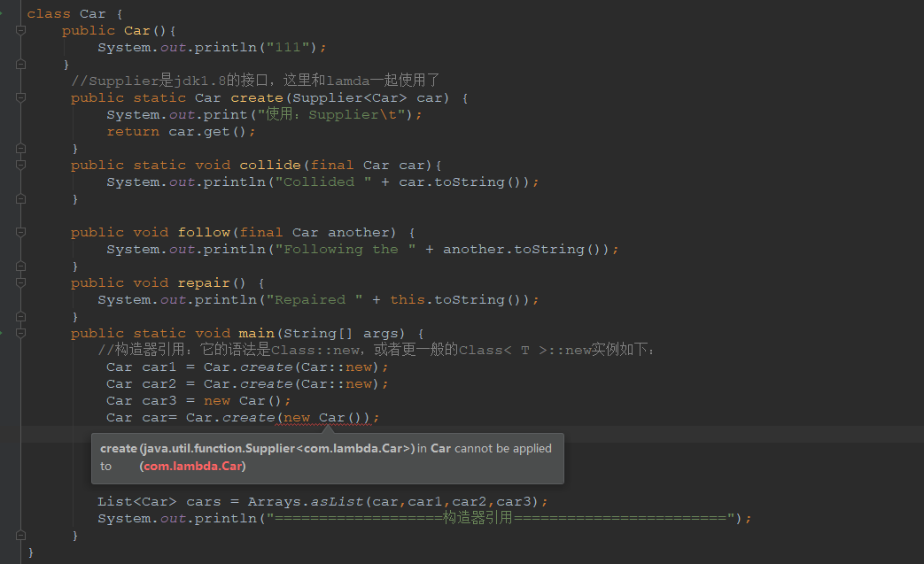924x564 pixels.
Task: Click 'List<Car> cars' declaration
Action: 159,502
